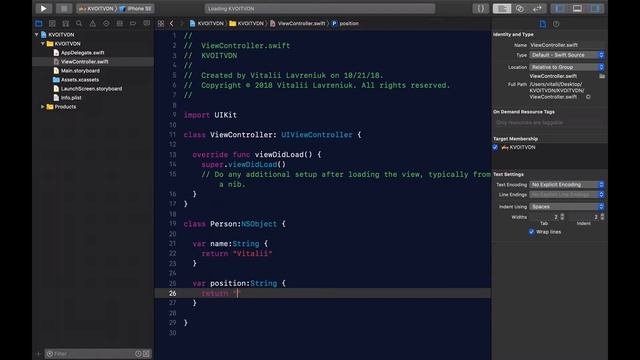Open Location dropdown Relative to Group
The width and height of the screenshot is (640, 360).
(x=567, y=67)
